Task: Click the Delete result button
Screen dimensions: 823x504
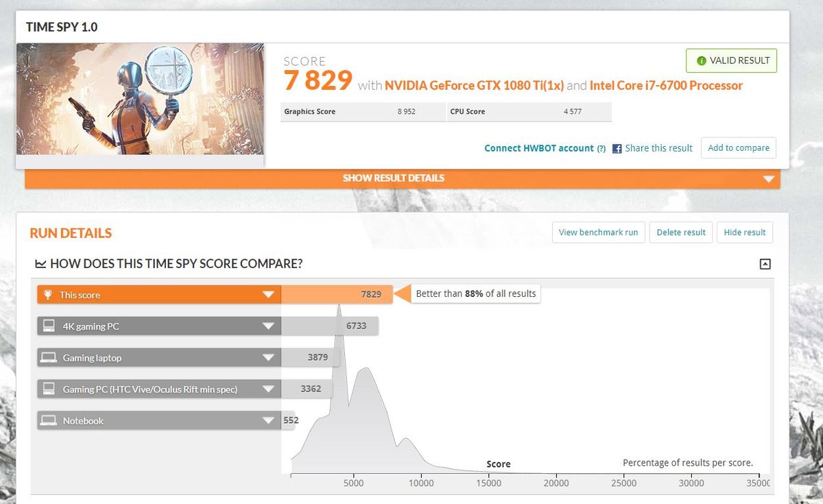Action: pos(681,232)
